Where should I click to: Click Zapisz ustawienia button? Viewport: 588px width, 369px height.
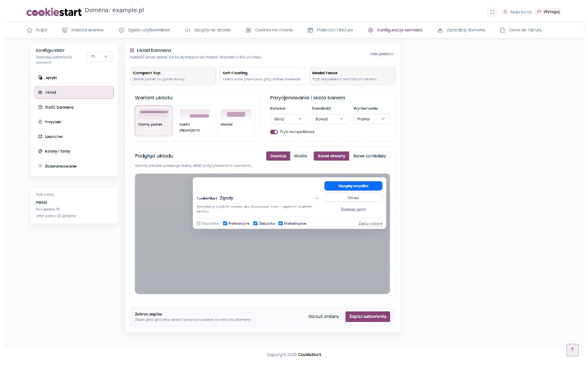pyautogui.click(x=367, y=317)
